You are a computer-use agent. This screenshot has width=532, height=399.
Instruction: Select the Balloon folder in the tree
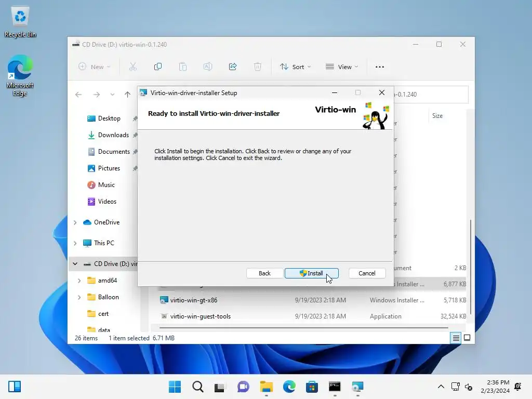click(108, 297)
